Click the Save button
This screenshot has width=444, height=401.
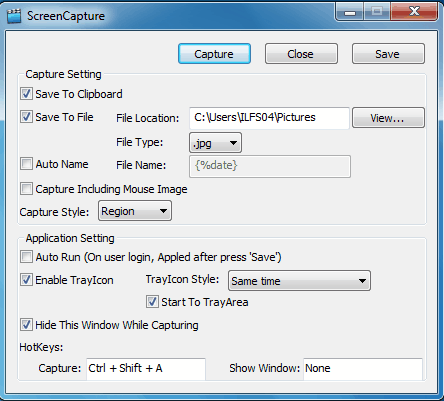388,54
